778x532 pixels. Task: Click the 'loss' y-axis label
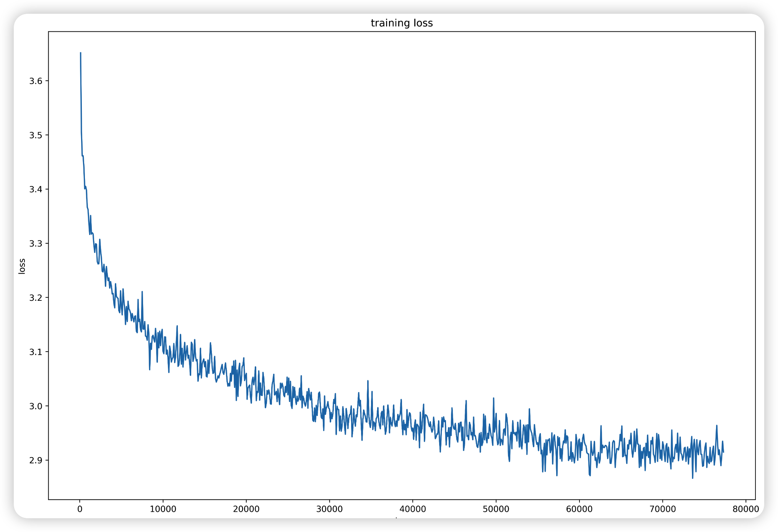[22, 266]
